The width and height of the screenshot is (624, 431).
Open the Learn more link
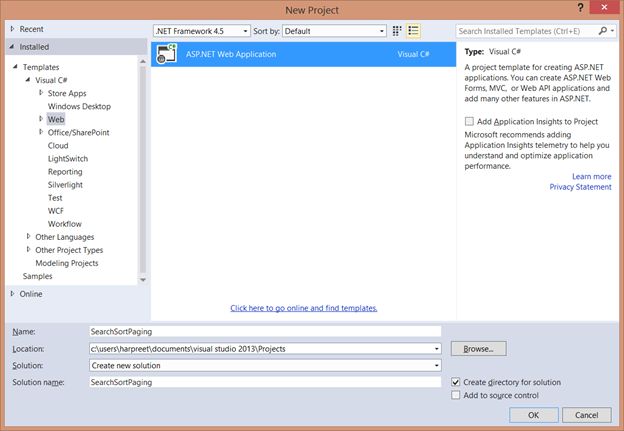point(591,176)
